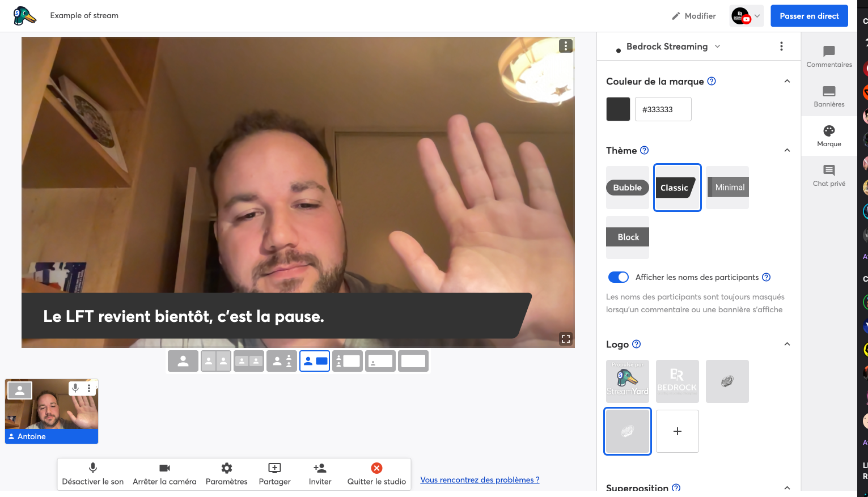Collapse the Logo section
The width and height of the screenshot is (868, 497).
[x=787, y=345]
